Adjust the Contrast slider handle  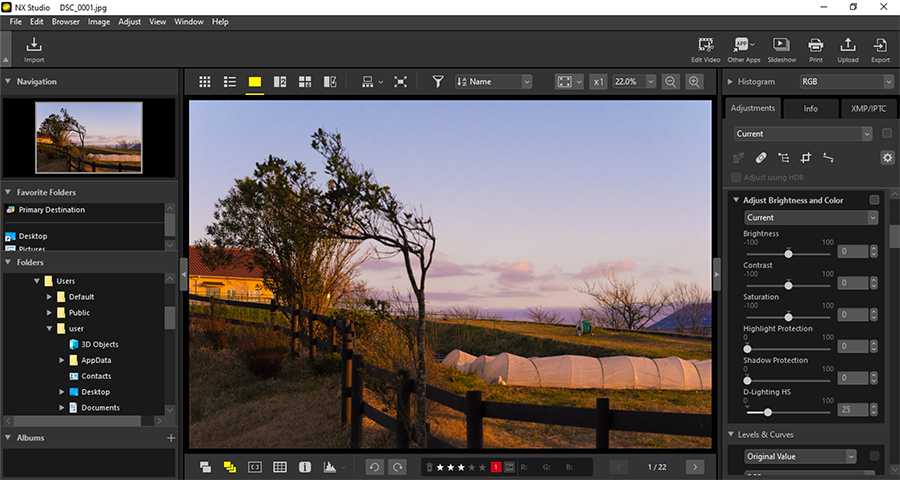(x=788, y=284)
